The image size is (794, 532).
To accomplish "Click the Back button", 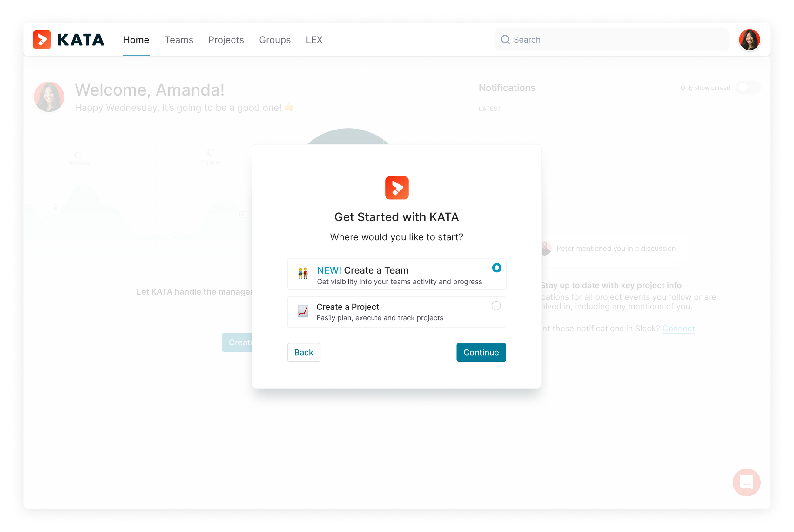I will pyautogui.click(x=304, y=352).
